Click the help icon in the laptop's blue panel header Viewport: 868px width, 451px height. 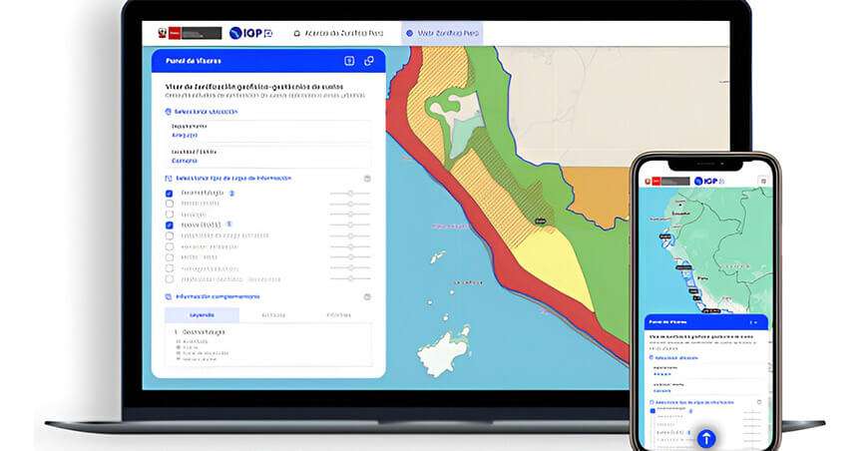[349, 61]
